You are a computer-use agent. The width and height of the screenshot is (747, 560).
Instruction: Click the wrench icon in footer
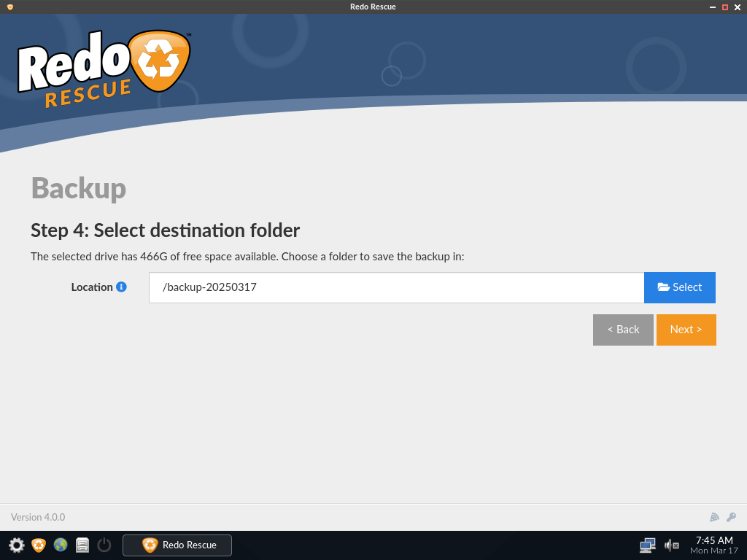tap(731, 517)
